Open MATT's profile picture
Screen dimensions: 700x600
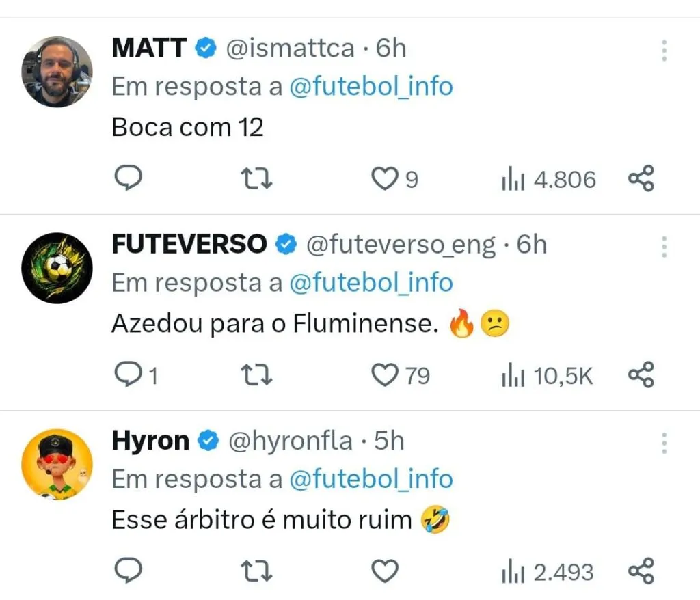57,72
